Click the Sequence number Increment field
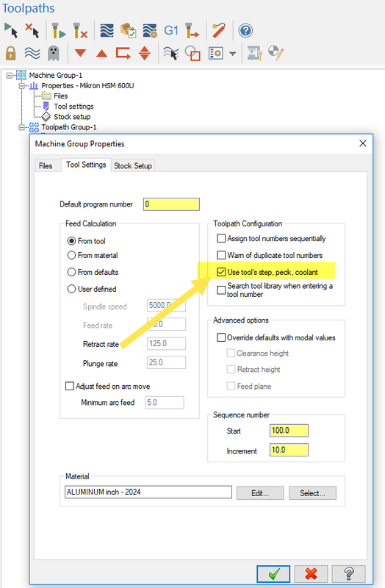Screen dimensions: 385x588 289,450
